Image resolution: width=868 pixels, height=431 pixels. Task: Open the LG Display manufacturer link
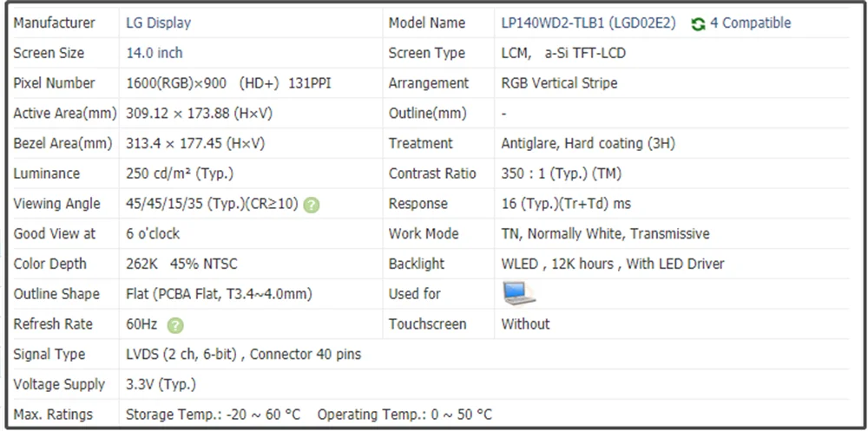[x=159, y=23]
